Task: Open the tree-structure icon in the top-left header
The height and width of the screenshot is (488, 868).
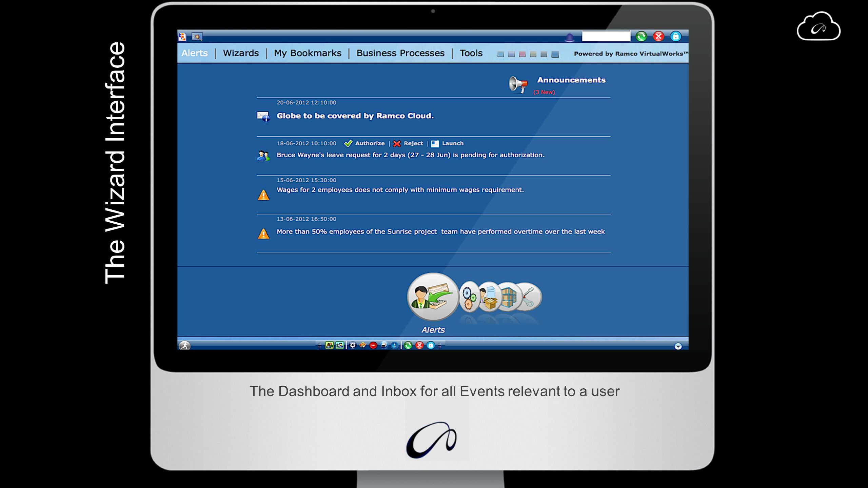Action: 182,37
